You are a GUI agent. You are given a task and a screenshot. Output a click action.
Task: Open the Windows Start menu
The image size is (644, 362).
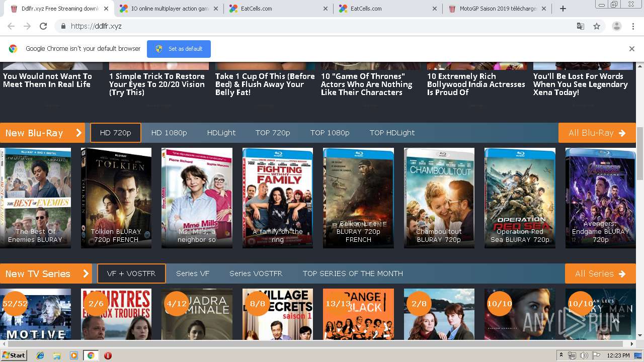14,355
